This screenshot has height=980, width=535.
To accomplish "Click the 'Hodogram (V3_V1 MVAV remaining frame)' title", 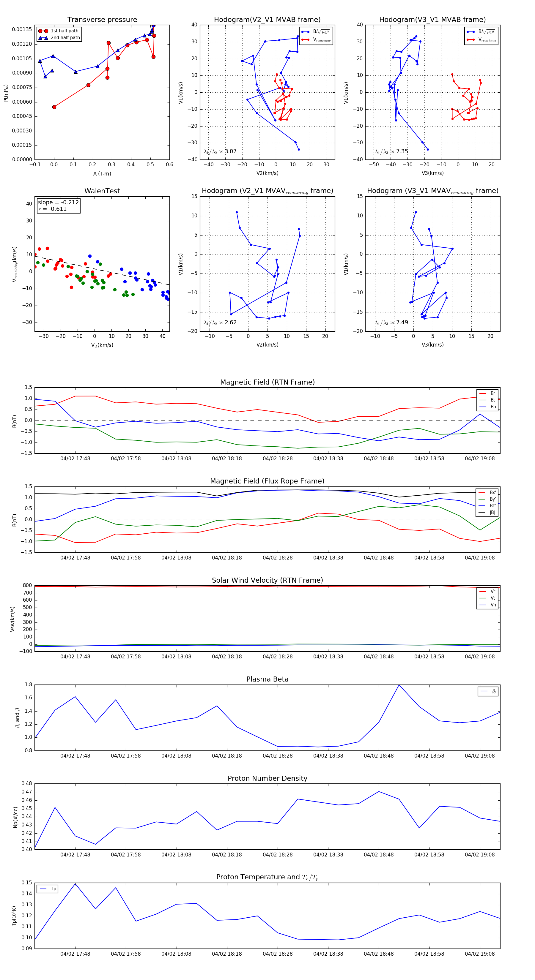I will [432, 191].
